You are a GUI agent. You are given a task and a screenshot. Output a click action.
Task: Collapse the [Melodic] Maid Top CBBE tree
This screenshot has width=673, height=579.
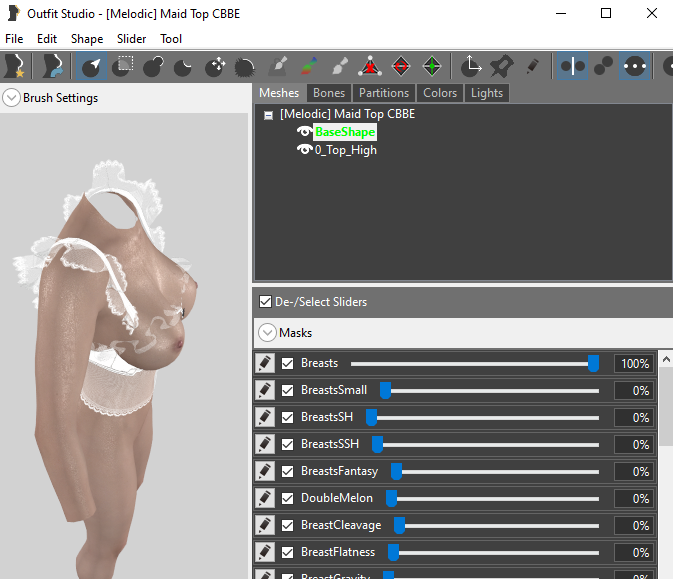[268, 115]
